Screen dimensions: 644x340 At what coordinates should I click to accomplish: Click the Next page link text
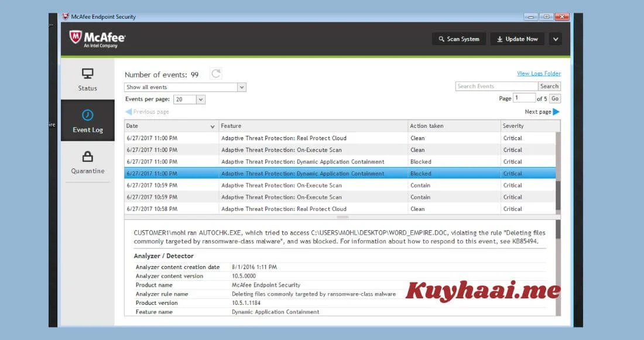point(537,112)
